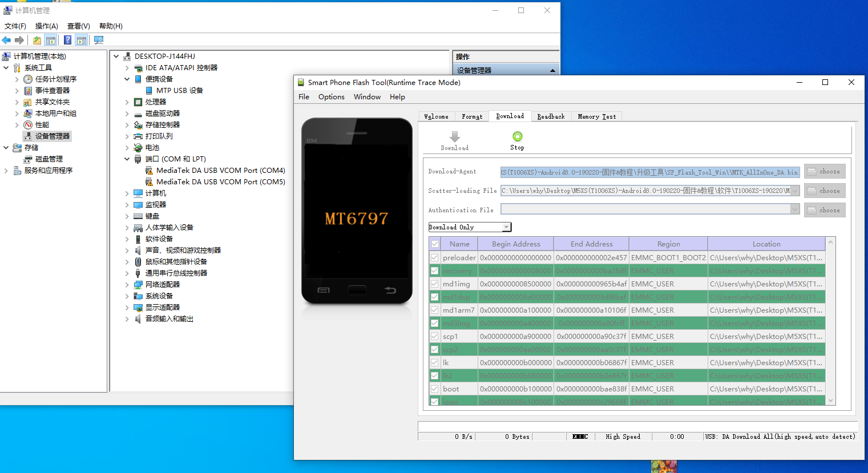Click choose button for Download-Agent

point(825,172)
